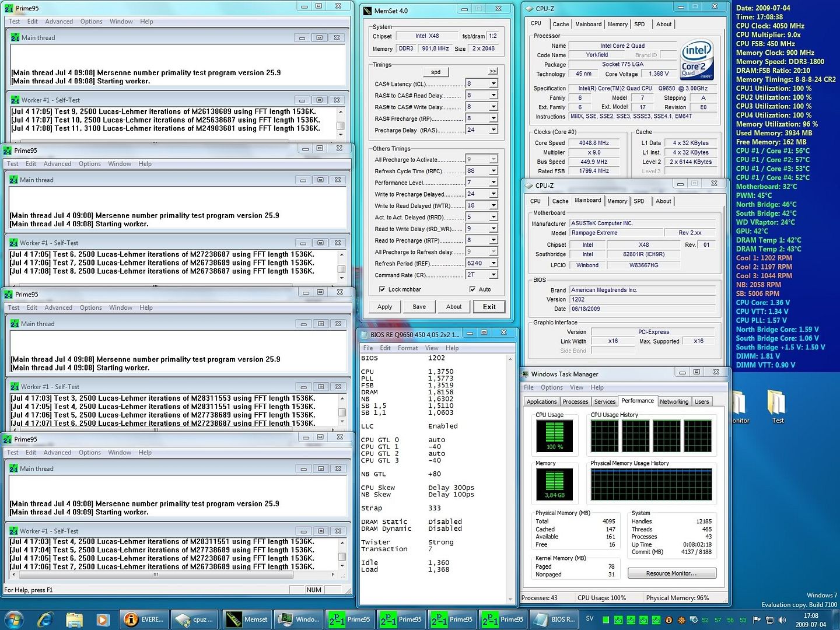Screen dimensions: 840x630
Task: Toggle the Lock mchbar checkbox in MemSet
Action: (382, 289)
